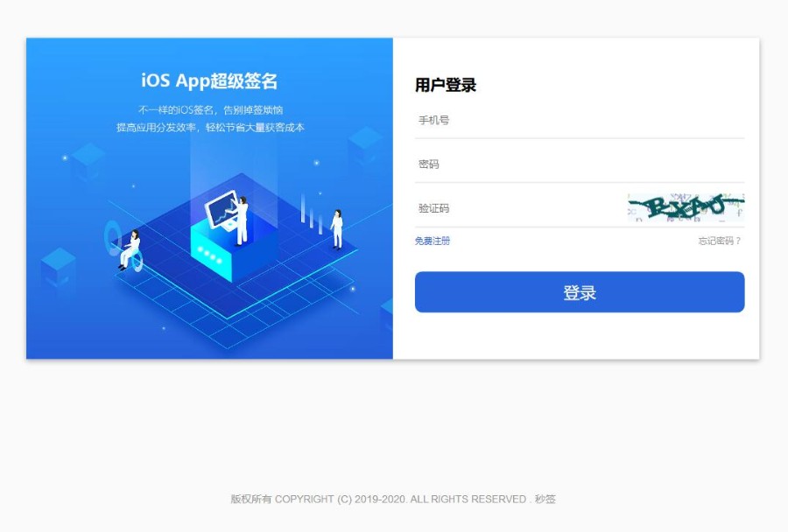
Task: Click the tilted monitor screen graphic
Action: coord(222,208)
